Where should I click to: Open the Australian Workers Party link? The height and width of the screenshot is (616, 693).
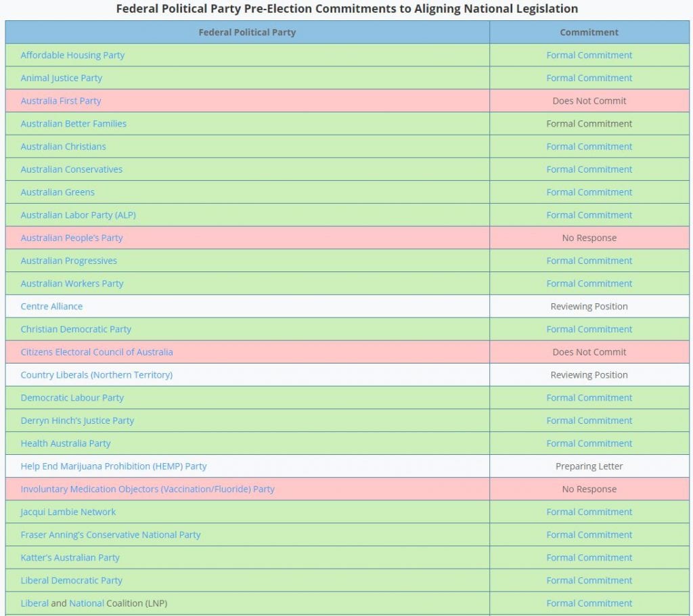point(72,284)
